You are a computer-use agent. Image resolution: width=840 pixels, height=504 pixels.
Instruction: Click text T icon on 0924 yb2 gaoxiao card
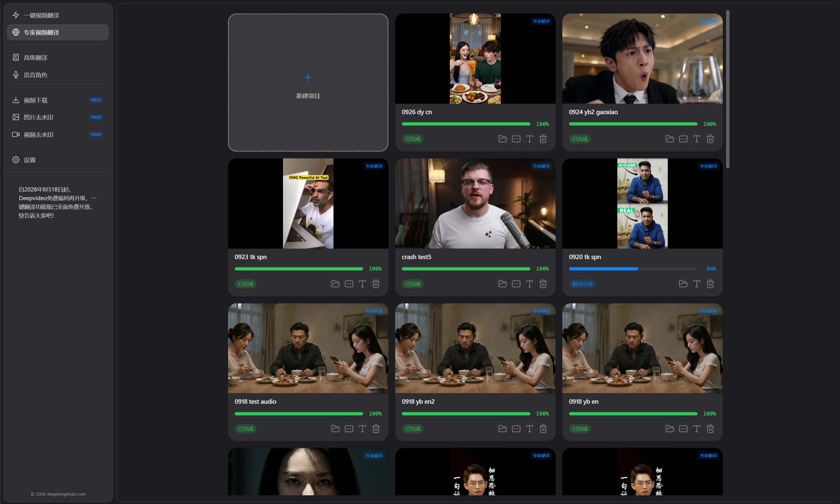pyautogui.click(x=697, y=139)
